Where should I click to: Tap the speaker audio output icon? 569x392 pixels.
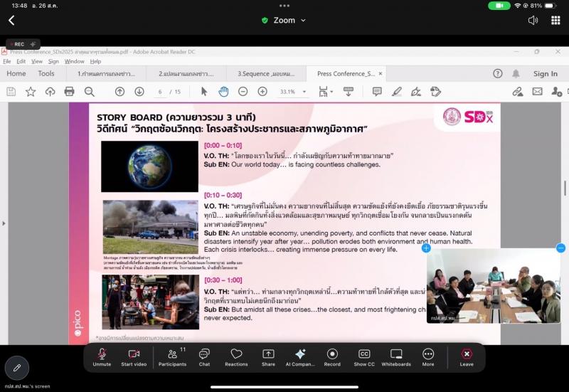(533, 21)
